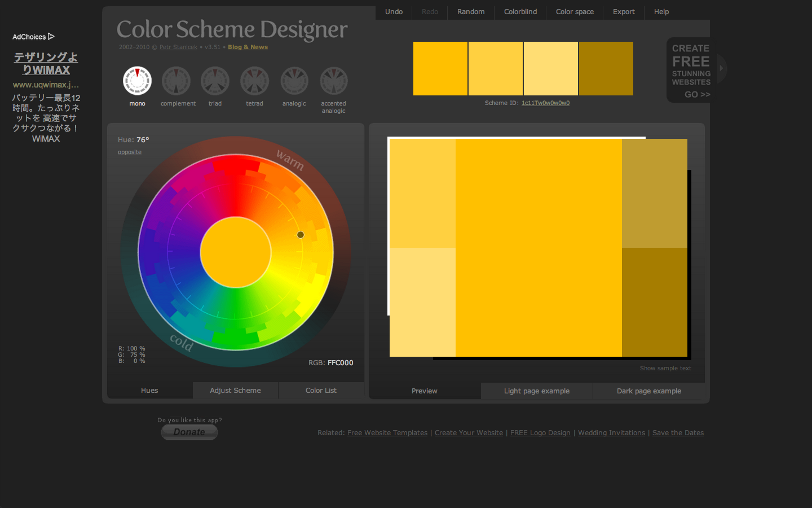Select the complement scheme icon
Screen dimensions: 812x508
[176, 81]
